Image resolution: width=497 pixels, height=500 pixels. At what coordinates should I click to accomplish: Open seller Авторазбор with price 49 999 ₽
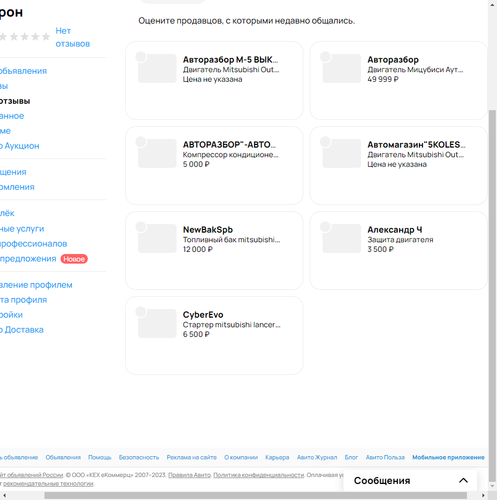click(x=399, y=80)
